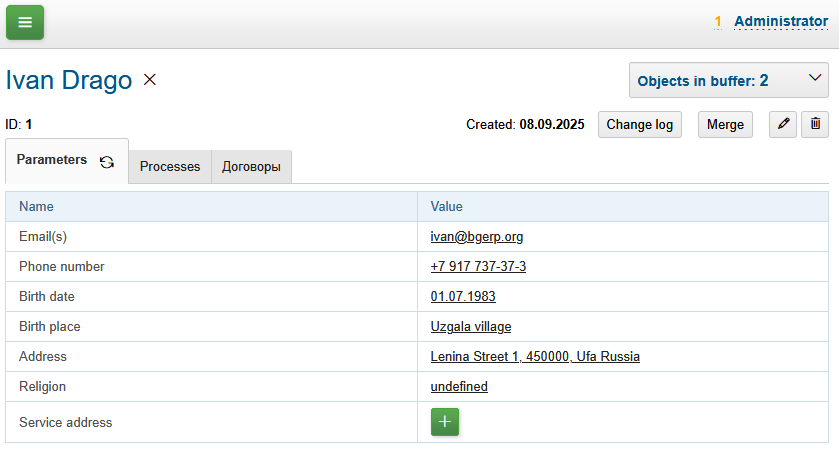Expand the Objects in buffer dropdown
Screen dimensions: 839x455
click(x=728, y=80)
